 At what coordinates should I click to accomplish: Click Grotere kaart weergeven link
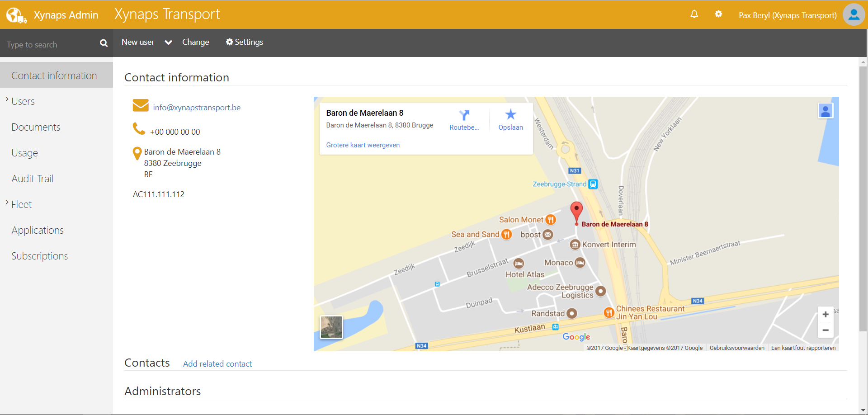point(363,145)
